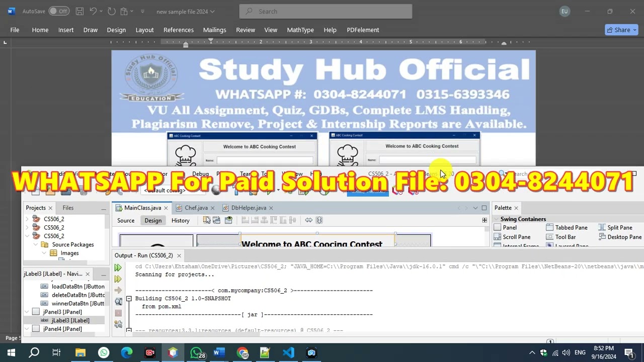Collapse the Images package node
Viewport: 644px width, 362px height.
click(44, 253)
